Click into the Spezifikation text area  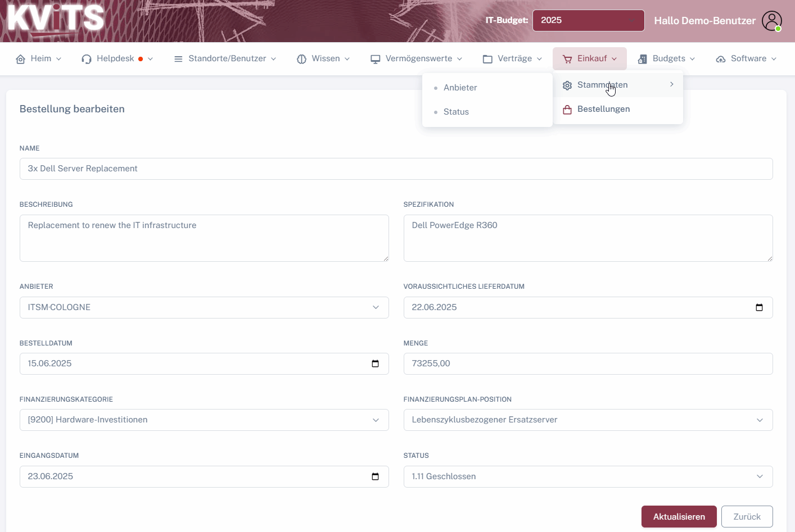[588, 238]
